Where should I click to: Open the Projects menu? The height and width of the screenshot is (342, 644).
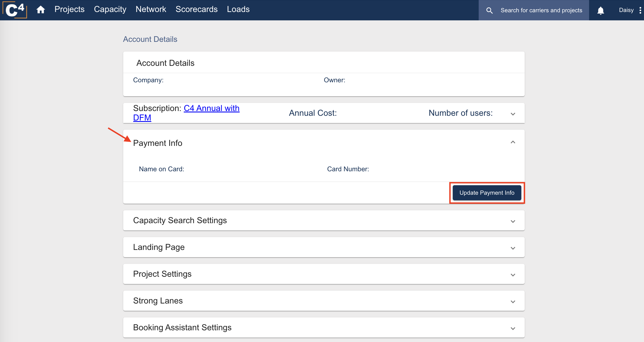click(69, 9)
